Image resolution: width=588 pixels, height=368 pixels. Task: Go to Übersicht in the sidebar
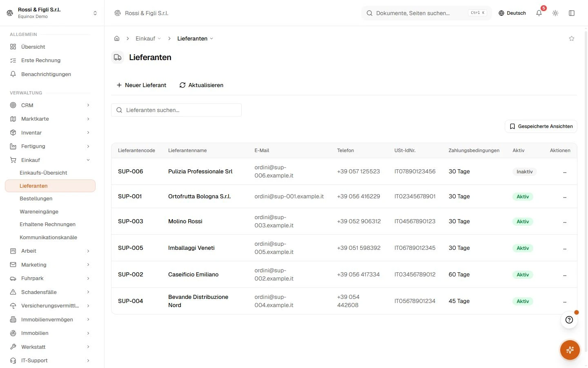pos(50,47)
